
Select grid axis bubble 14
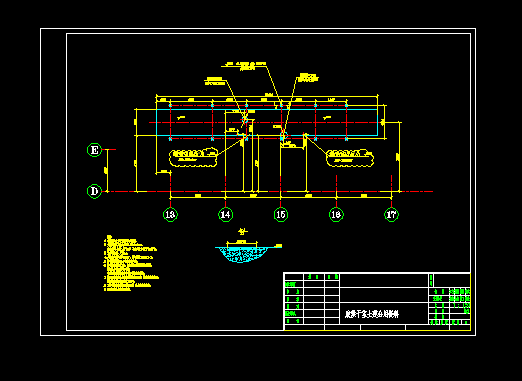pos(226,214)
